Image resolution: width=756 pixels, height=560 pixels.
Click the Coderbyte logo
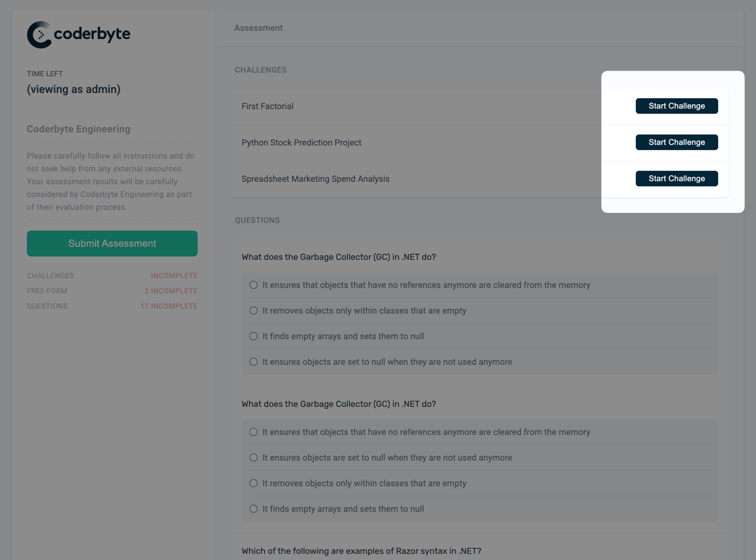click(x=79, y=34)
